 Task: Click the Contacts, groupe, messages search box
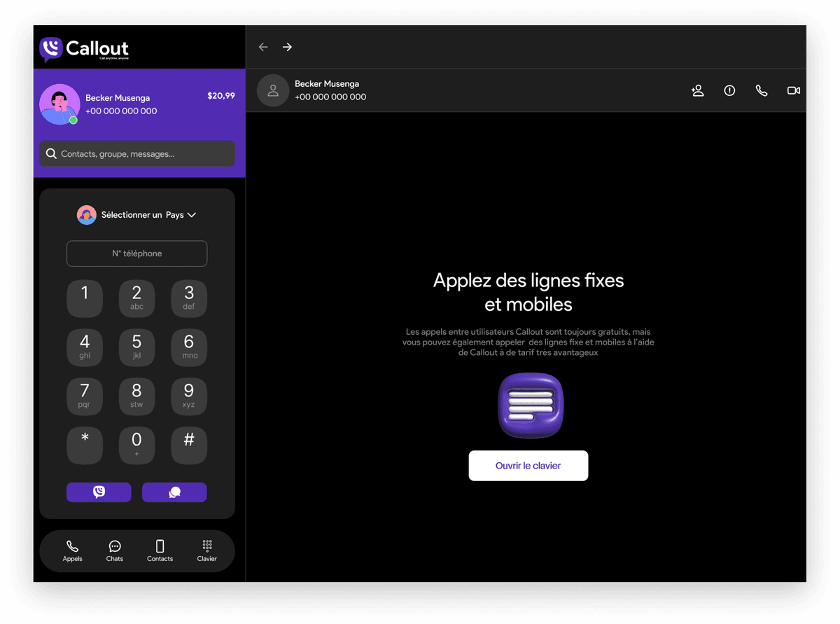point(137,153)
